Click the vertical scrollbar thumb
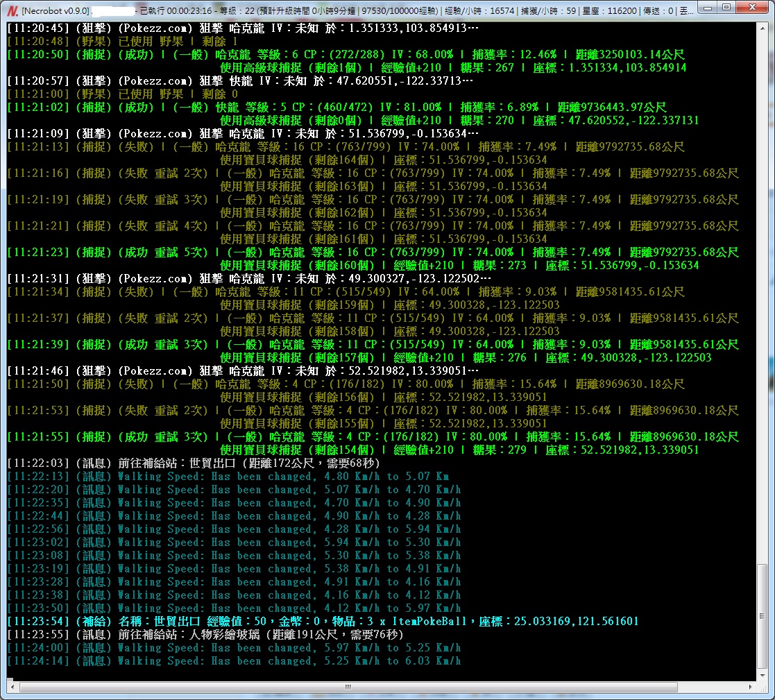 [763, 616]
